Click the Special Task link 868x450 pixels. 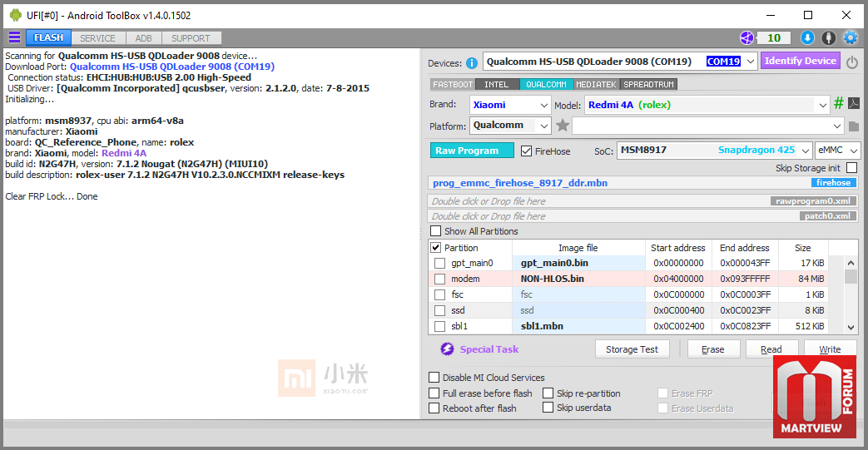(489, 349)
